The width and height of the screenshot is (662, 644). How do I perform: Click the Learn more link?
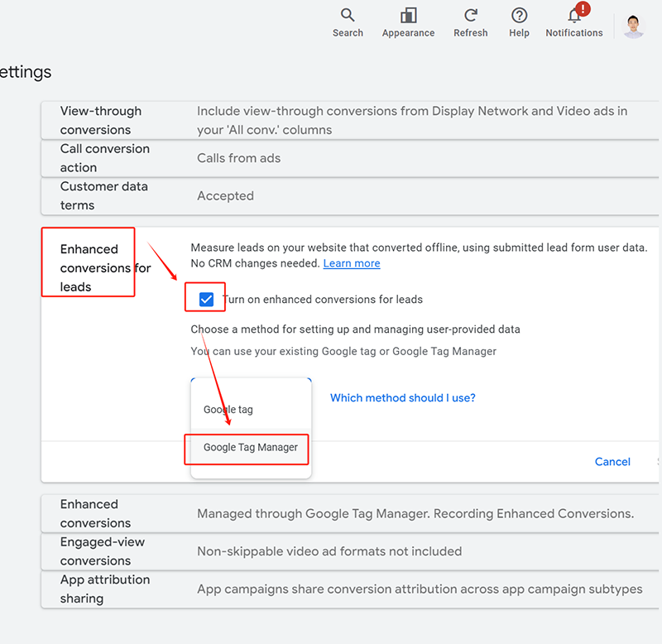click(352, 263)
